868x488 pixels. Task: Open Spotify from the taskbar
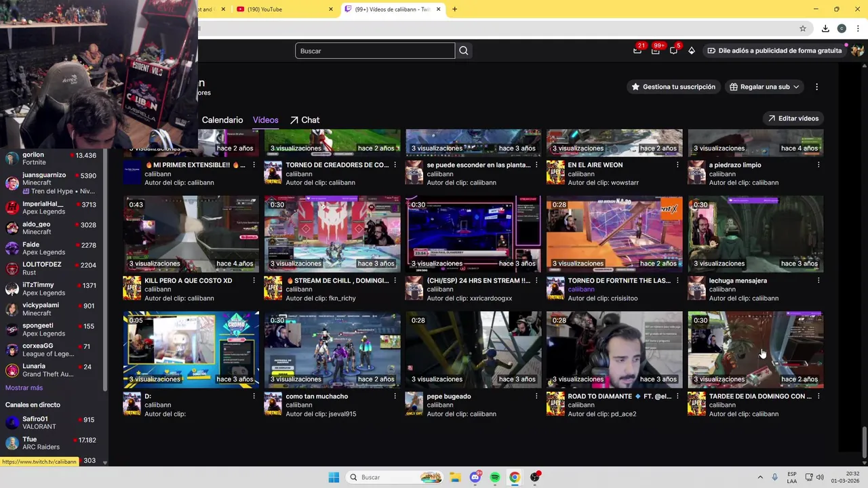click(495, 477)
